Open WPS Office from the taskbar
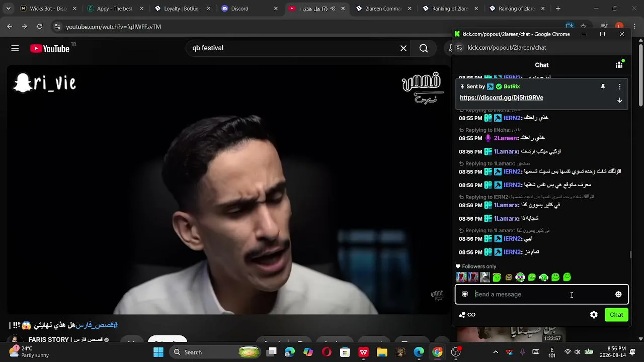 click(x=363, y=352)
